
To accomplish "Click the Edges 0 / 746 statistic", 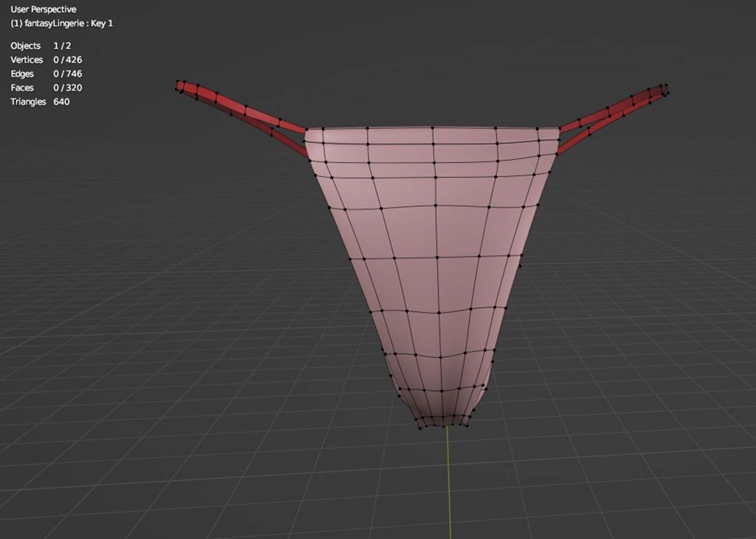I will 46,74.
